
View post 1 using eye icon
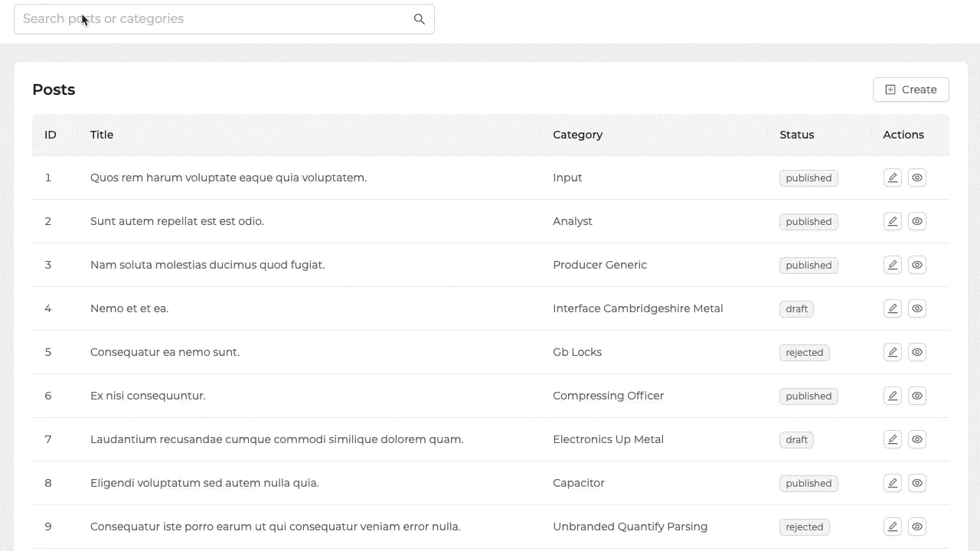click(916, 178)
